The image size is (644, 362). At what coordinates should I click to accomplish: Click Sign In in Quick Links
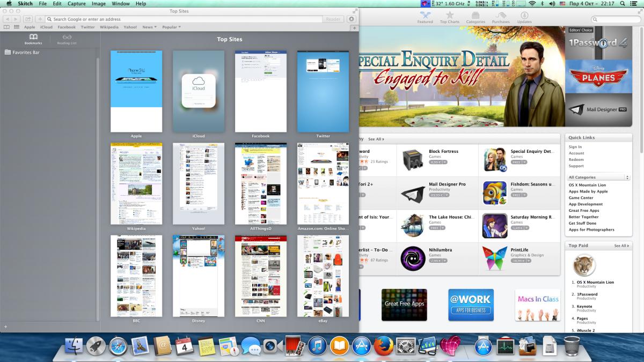point(575,147)
